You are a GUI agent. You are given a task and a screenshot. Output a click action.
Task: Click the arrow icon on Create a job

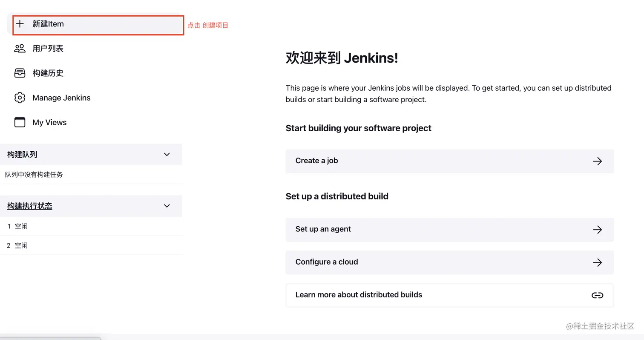tap(598, 161)
